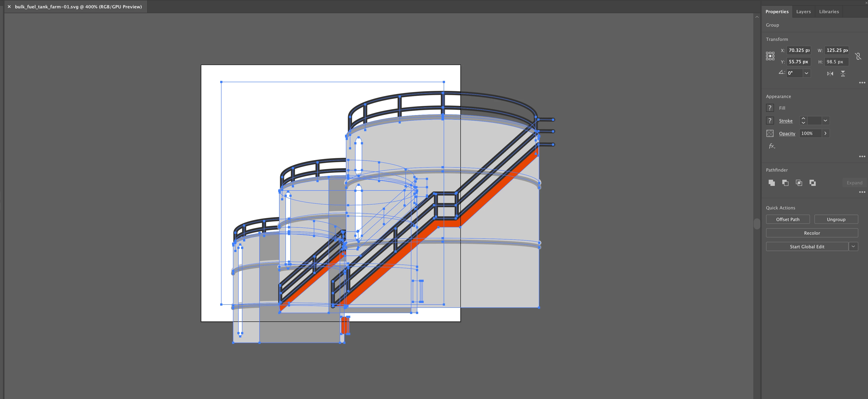Apply Pathfinder Minus Front mode
Image resolution: width=868 pixels, height=399 pixels.
pyautogui.click(x=785, y=183)
